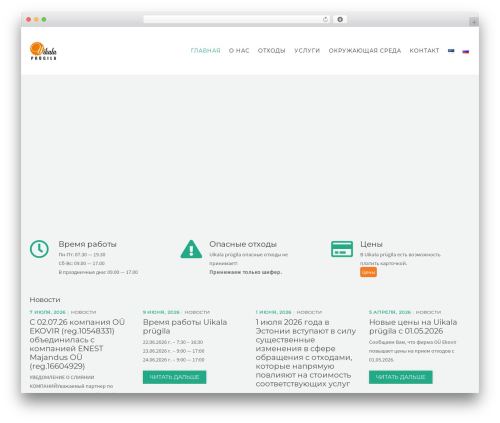Click the bold text Принимаем только шифер

coord(246,272)
